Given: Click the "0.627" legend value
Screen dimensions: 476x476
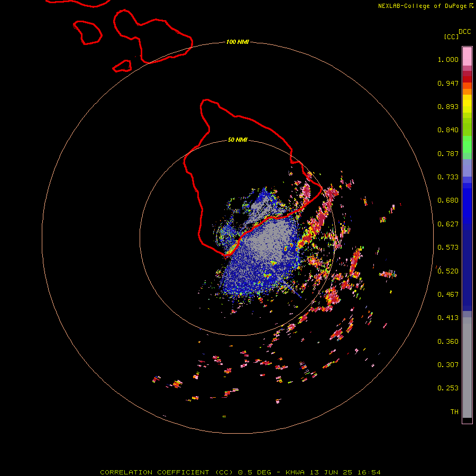Looking at the screenshot, I should (448, 224).
